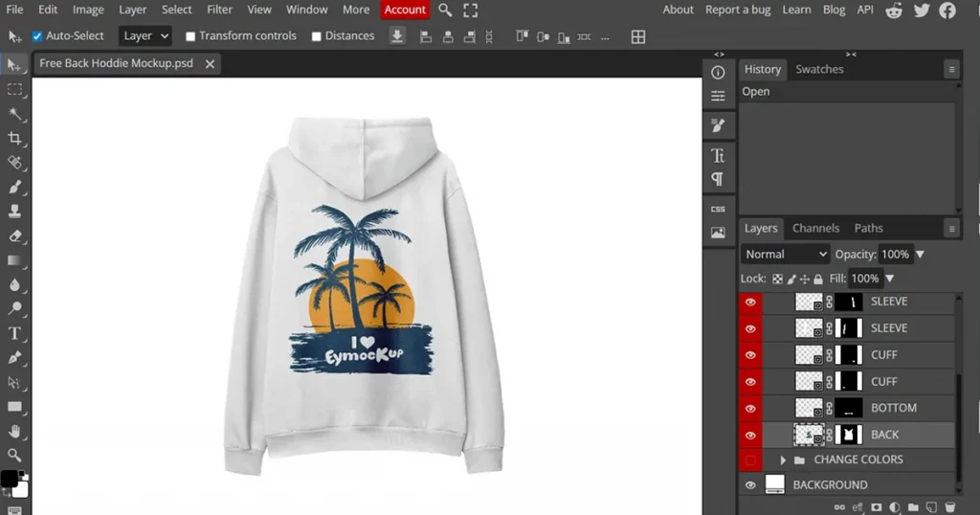Enable the Distances checkbox
This screenshot has width=980, height=515.
tap(316, 36)
